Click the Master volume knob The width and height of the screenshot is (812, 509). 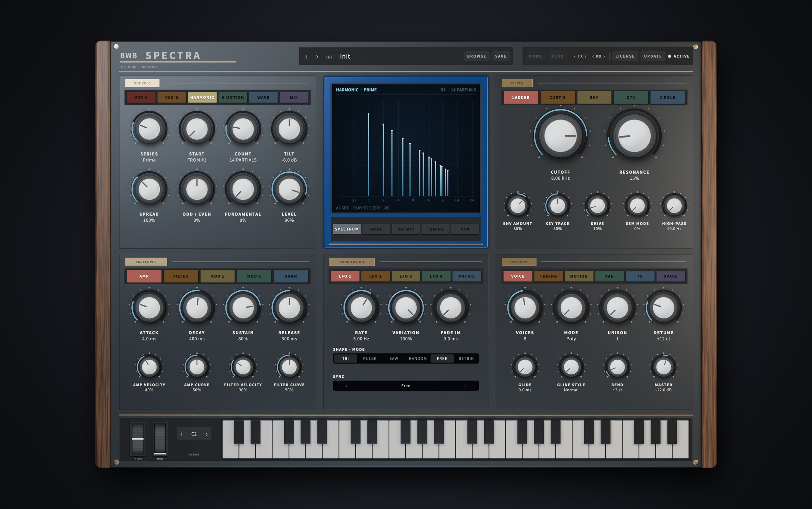click(663, 367)
